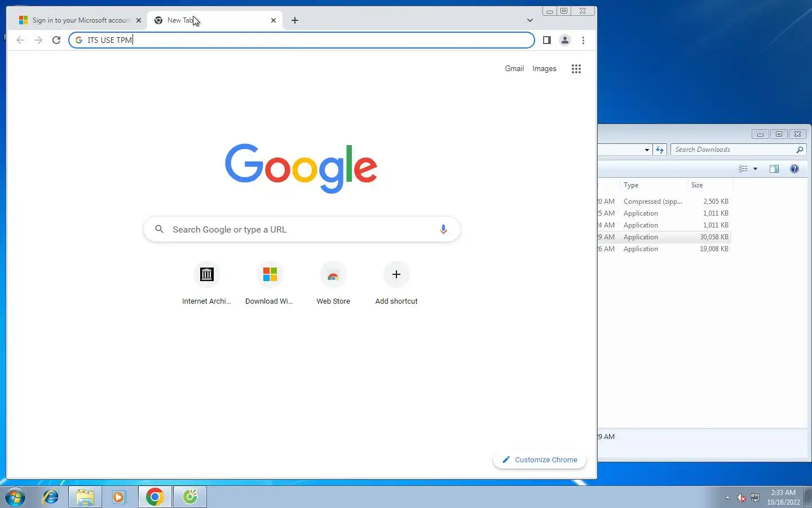Click the green application taskbar icon

pos(190,497)
